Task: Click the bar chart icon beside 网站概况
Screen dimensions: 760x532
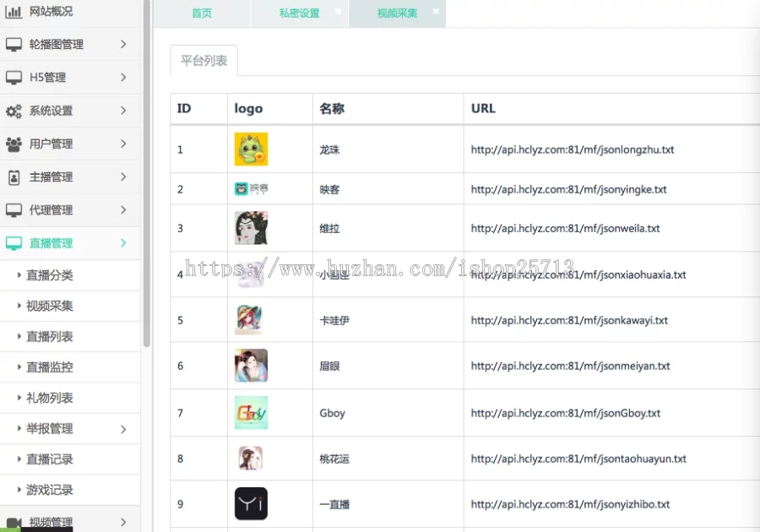Action: point(14,12)
